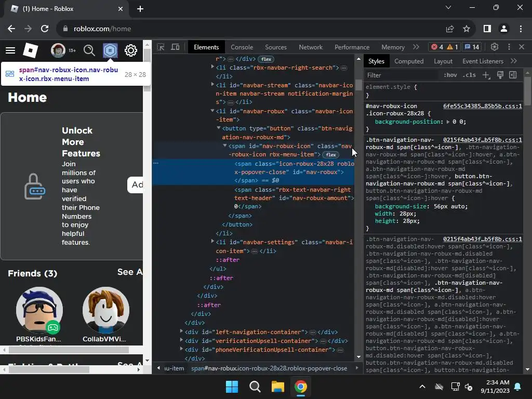Open the Roblox hamburger menu
The height and width of the screenshot is (399, 532).
coord(10,50)
